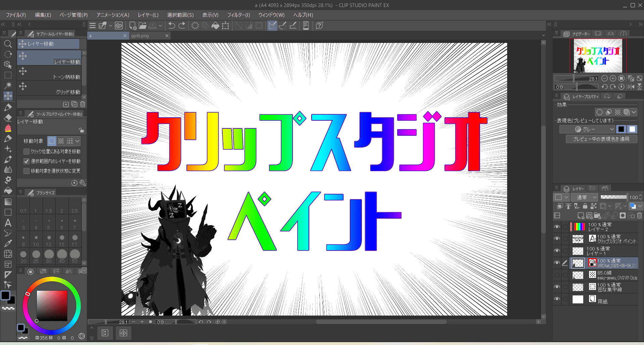Viewport: 644px width, 345px height.
Task: Click the delete layer trash icon
Action: point(639,216)
